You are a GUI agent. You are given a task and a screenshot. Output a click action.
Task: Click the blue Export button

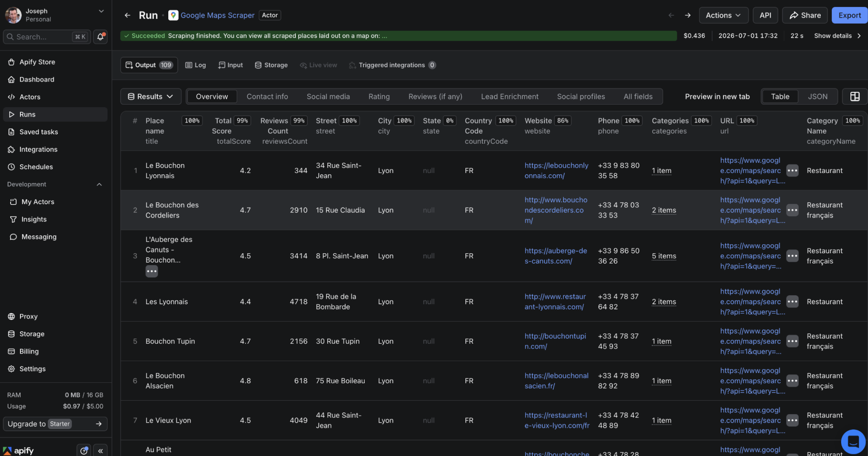point(850,15)
